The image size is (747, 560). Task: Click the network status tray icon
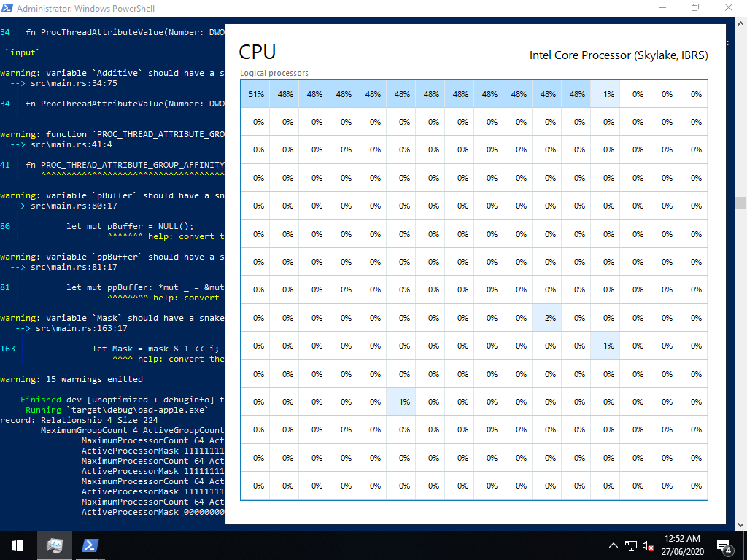[x=631, y=545]
